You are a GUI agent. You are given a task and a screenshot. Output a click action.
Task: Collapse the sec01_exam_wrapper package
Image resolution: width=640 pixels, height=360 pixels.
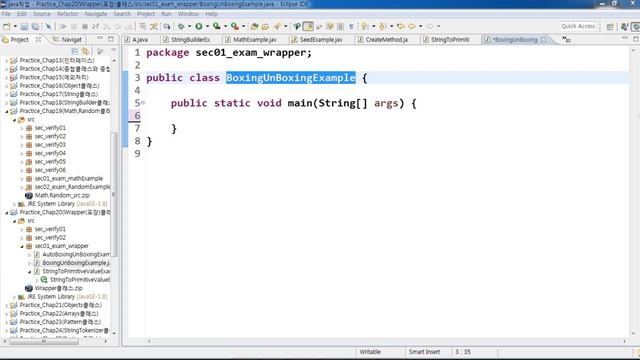coord(22,246)
